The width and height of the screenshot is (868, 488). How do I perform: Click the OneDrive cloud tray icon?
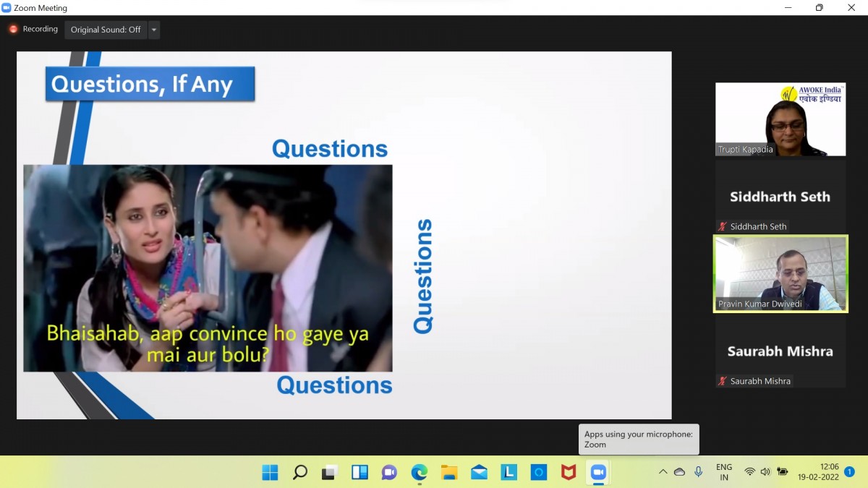tap(679, 472)
